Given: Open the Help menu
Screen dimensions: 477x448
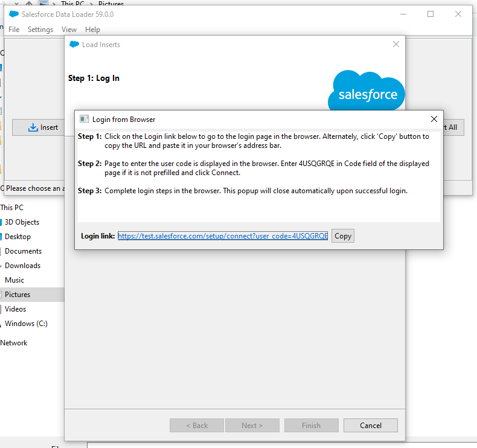Looking at the screenshot, I should pyautogui.click(x=92, y=30).
